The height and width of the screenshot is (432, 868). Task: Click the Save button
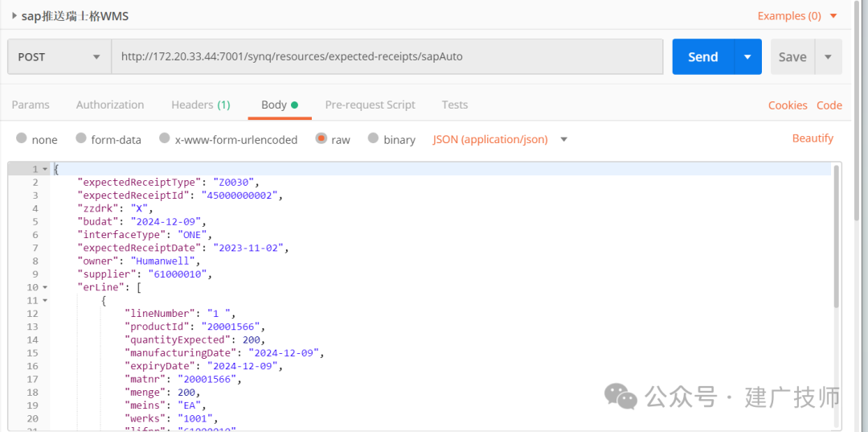coord(792,56)
